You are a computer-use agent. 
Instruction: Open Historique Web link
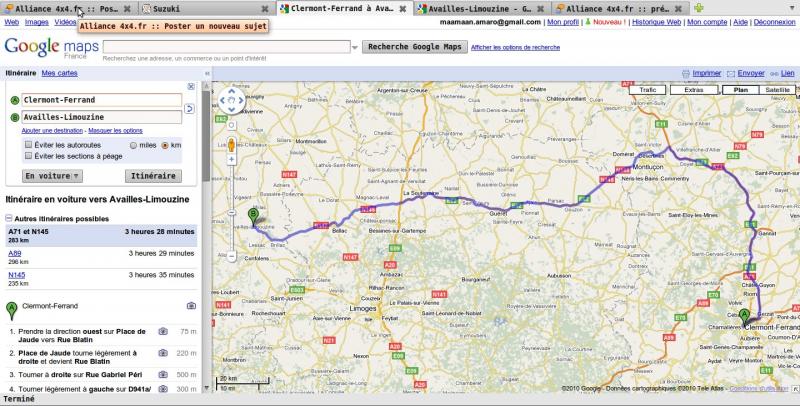tap(657, 22)
